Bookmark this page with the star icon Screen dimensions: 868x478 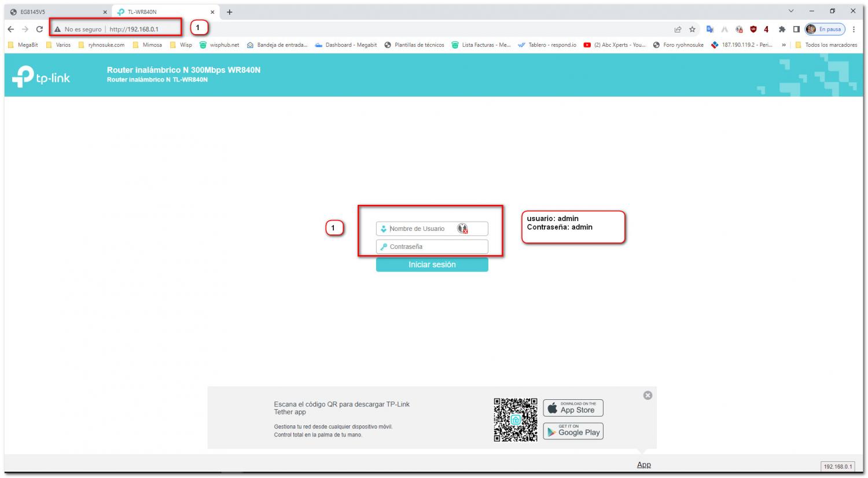[692, 30]
